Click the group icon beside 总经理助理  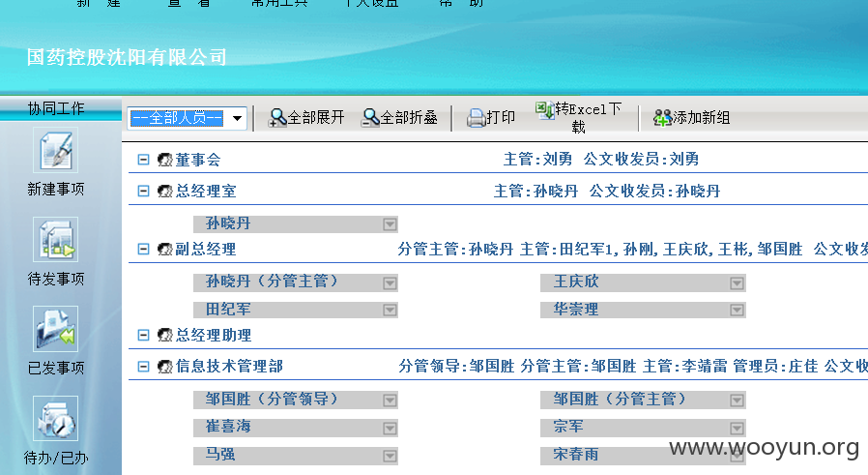point(165,336)
